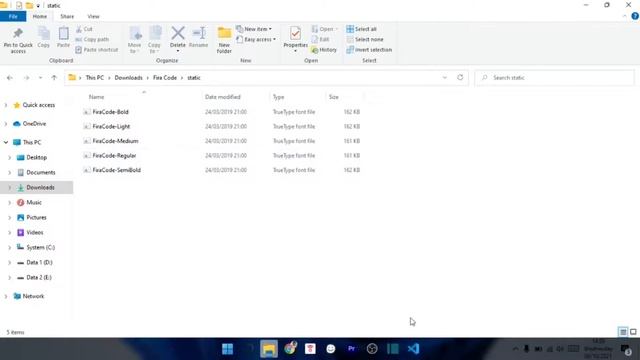Image resolution: width=640 pixels, height=360 pixels.
Task: Click This PC in address bar
Action: point(95,78)
